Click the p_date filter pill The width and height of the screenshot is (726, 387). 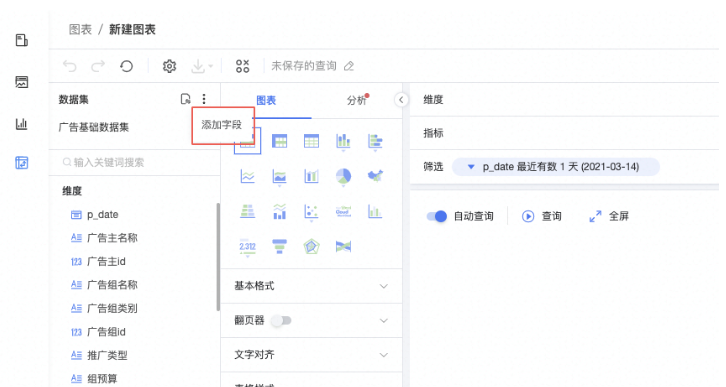[x=556, y=167]
